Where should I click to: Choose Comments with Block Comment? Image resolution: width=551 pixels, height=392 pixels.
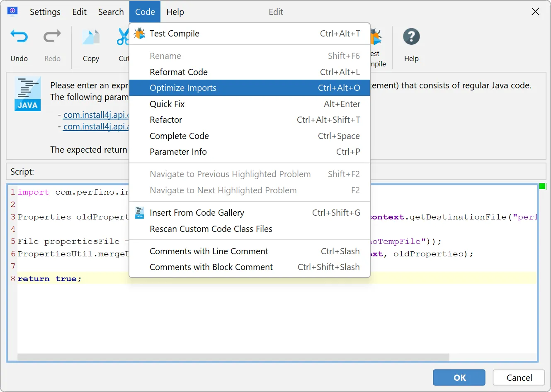pyautogui.click(x=250, y=267)
